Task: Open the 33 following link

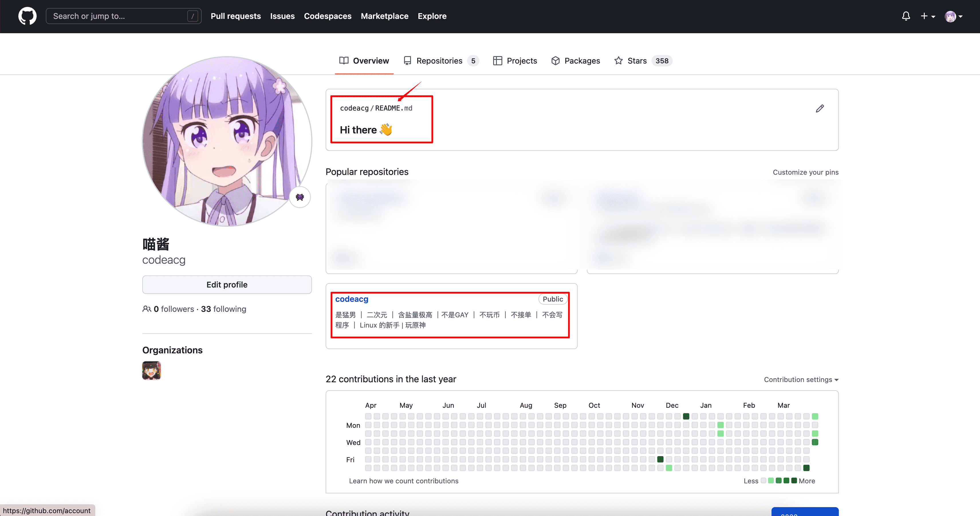Action: coord(223,309)
